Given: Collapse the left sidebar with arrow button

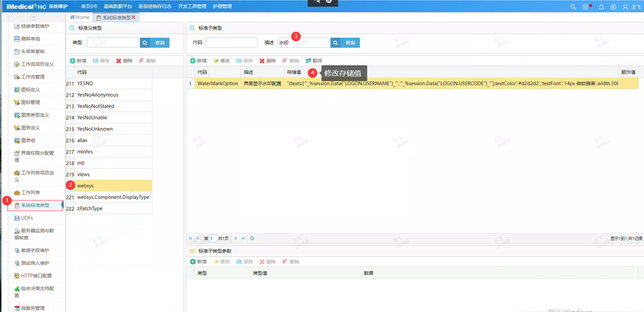Looking at the screenshot, I should [x=34, y=17].
